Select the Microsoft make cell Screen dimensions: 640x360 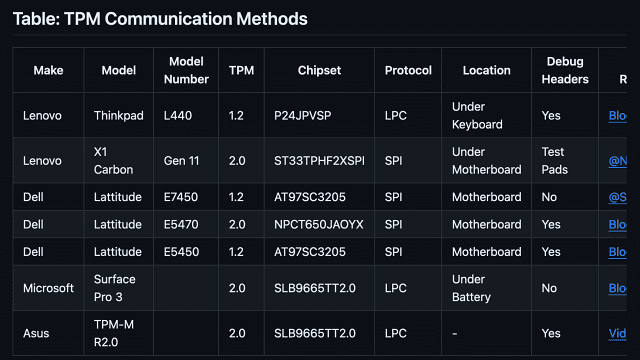click(48, 288)
